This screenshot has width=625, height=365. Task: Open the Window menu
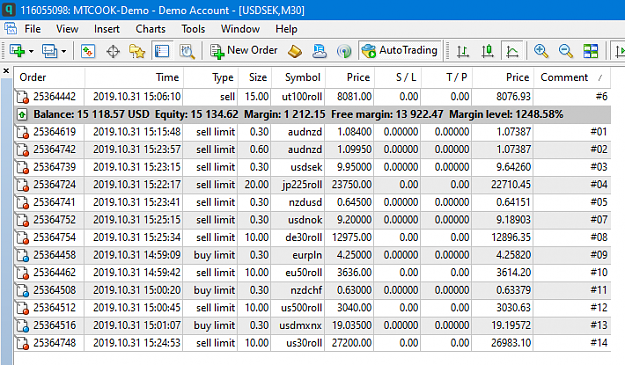[240, 29]
